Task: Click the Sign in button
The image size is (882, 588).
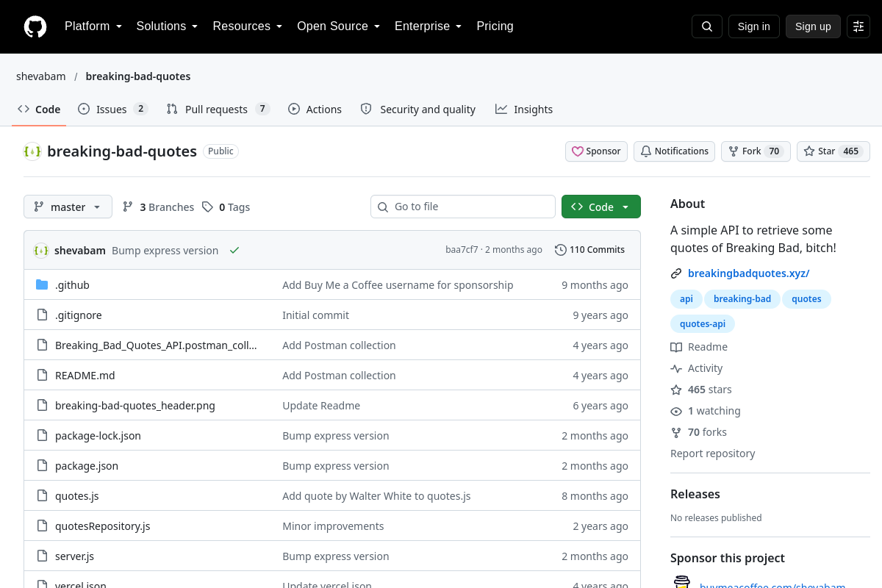Action: click(x=754, y=26)
